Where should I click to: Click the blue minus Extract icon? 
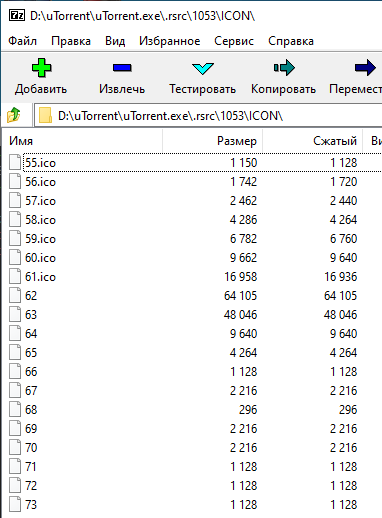coord(122,68)
